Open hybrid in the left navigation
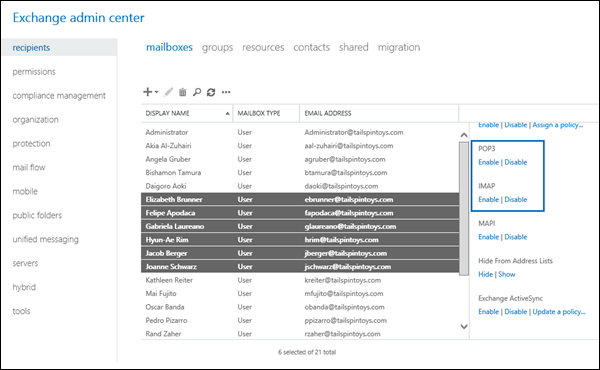 tap(24, 287)
